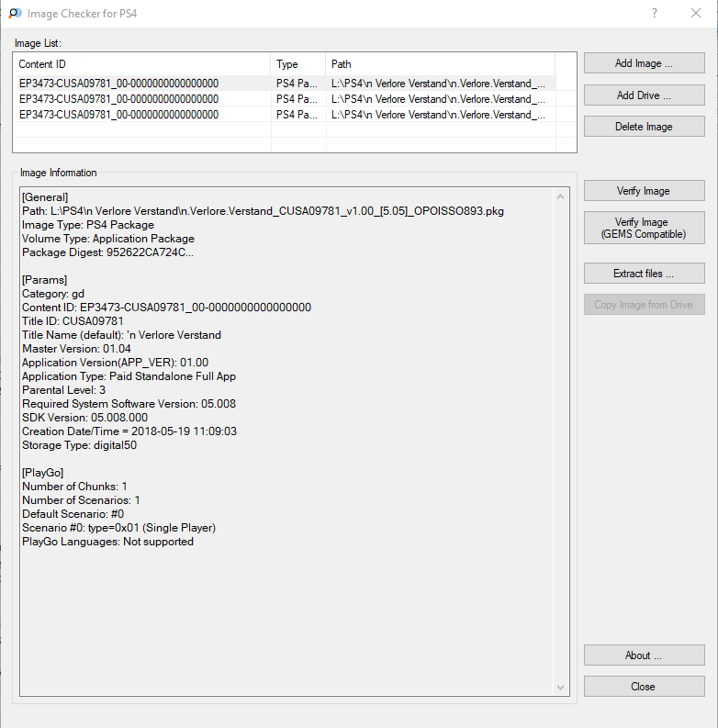
Task: Sort list by Content ID column header
Action: 141,64
